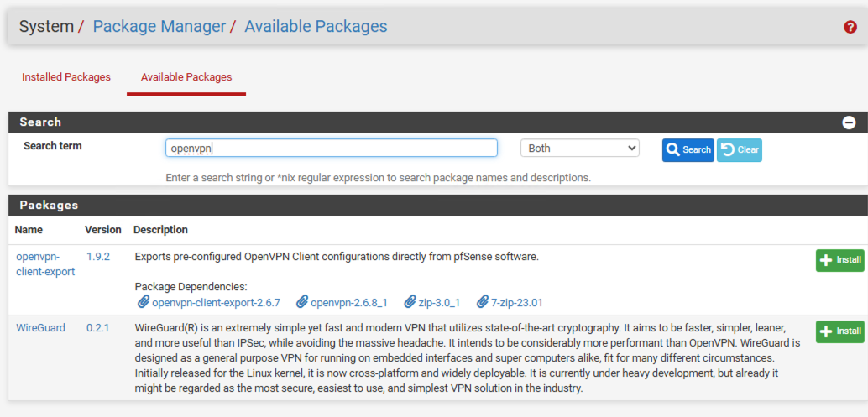Install the openvpn-client-export package
868x417 pixels.
[839, 260]
